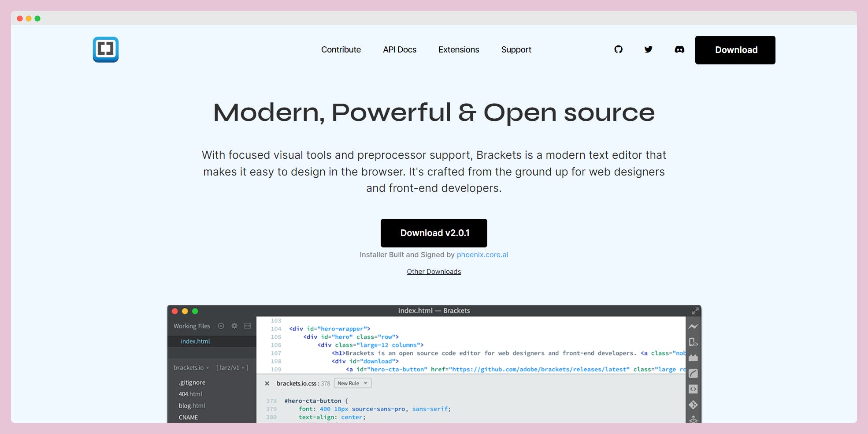Follow the phoenix.core.ai link

coord(482,255)
